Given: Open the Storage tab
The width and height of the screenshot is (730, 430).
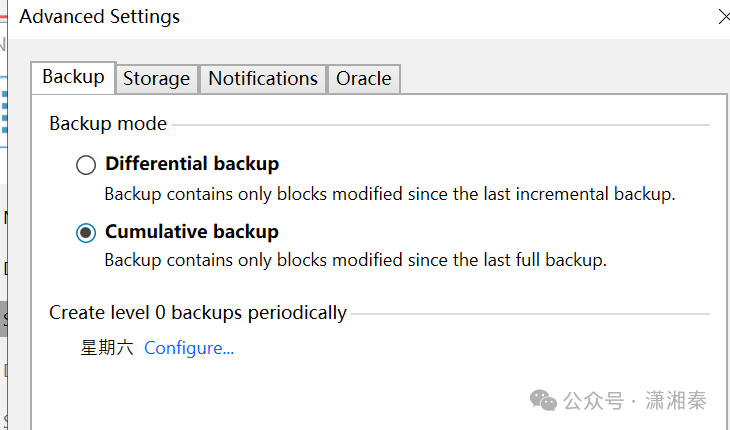Looking at the screenshot, I should 156,79.
